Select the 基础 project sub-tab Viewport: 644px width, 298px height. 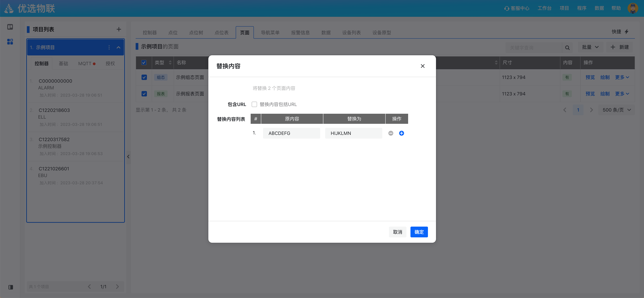(x=63, y=63)
